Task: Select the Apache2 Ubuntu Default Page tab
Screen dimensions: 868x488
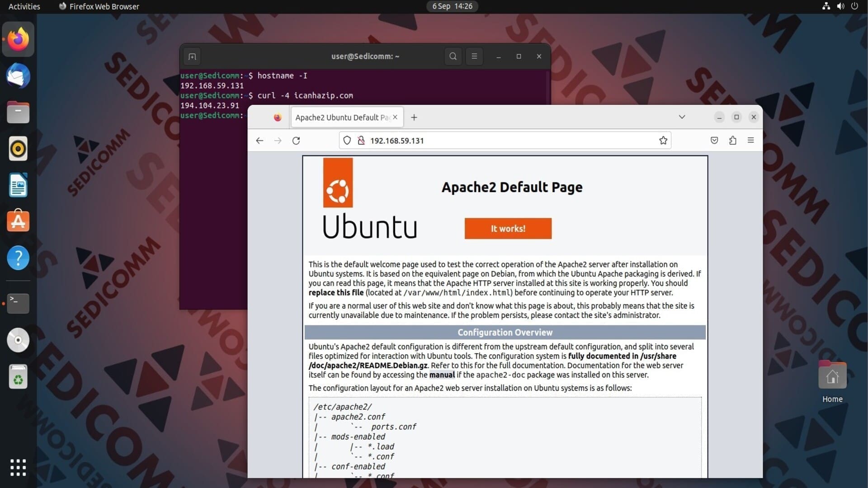Action: 347,117
